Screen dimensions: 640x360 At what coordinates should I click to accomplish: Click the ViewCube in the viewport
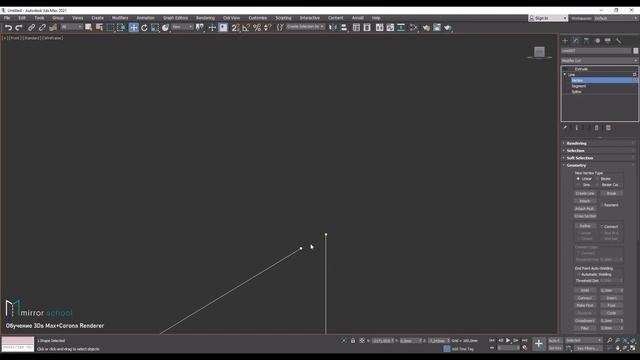(x=539, y=51)
